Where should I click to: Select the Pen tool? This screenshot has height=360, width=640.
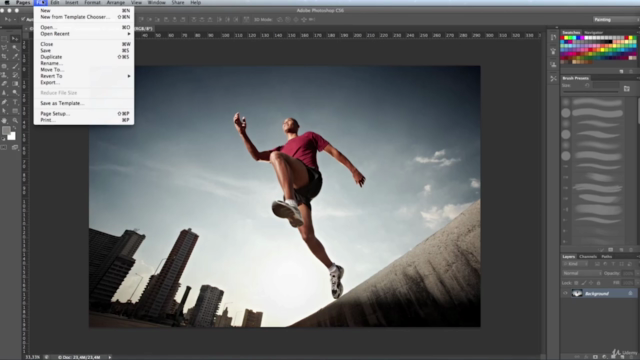tap(4, 102)
